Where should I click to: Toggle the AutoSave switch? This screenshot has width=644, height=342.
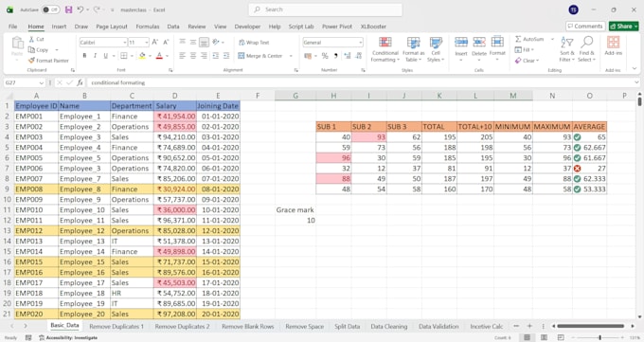(50, 9)
